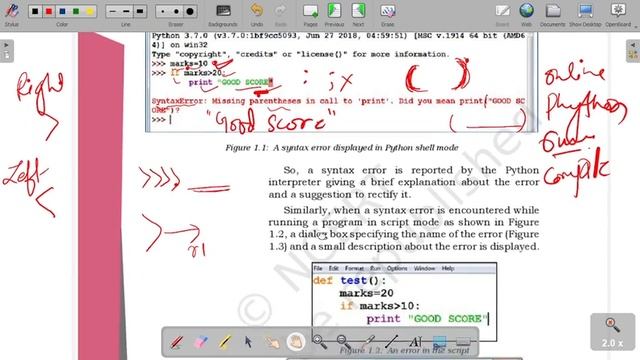Click the Format menu in script window
Image resolution: width=640 pixels, height=360 pixels.
pyautogui.click(x=354, y=268)
